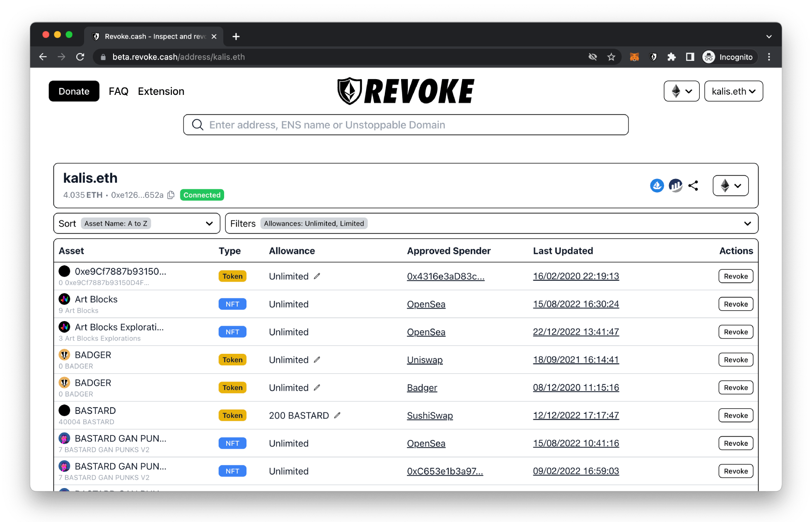Close the Revoke.cash tab
This screenshot has height=522, width=812.
pos(214,36)
